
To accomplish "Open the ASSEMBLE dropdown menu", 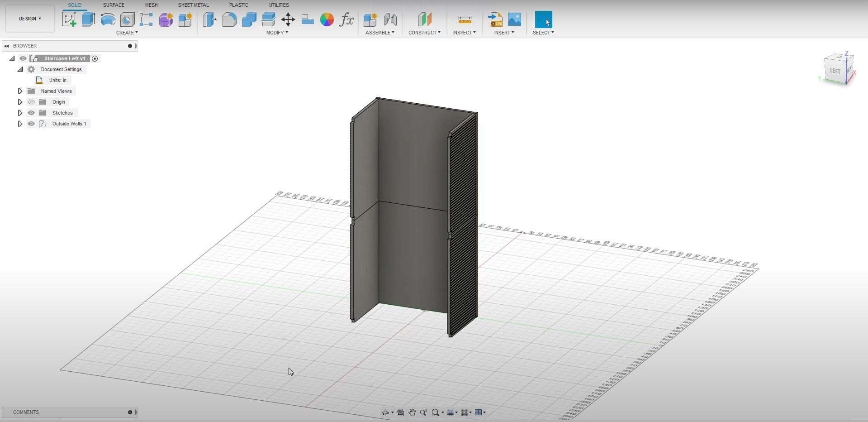I will click(x=380, y=33).
